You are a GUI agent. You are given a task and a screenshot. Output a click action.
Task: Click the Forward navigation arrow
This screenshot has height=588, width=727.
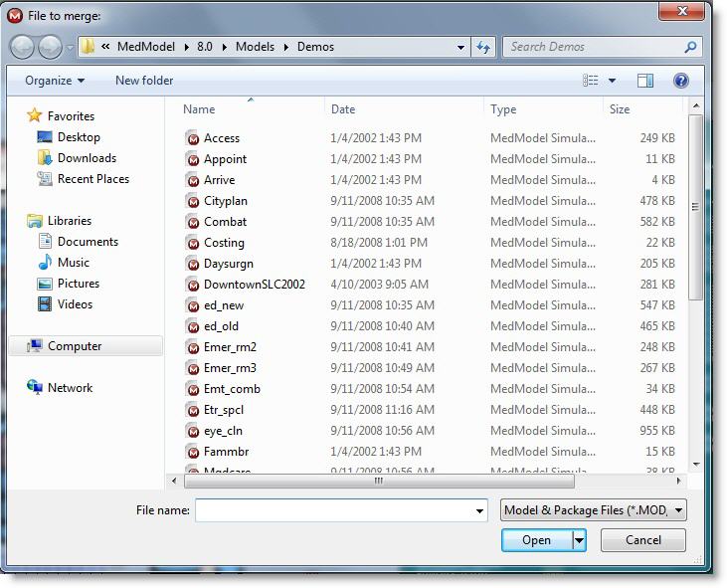tap(50, 47)
